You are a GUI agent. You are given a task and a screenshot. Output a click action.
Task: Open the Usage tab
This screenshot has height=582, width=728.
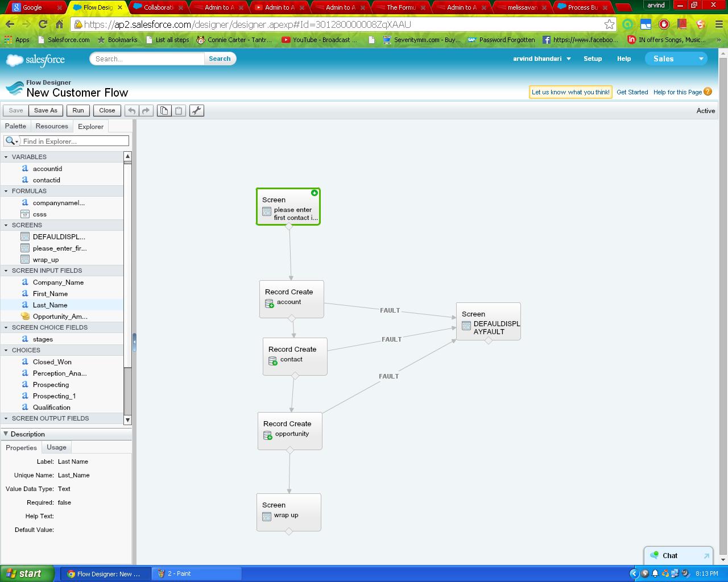click(x=56, y=447)
